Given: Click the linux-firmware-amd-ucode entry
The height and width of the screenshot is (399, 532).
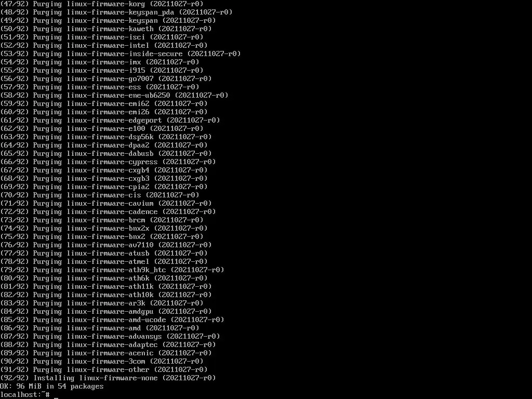Looking at the screenshot, I should (x=112, y=320).
